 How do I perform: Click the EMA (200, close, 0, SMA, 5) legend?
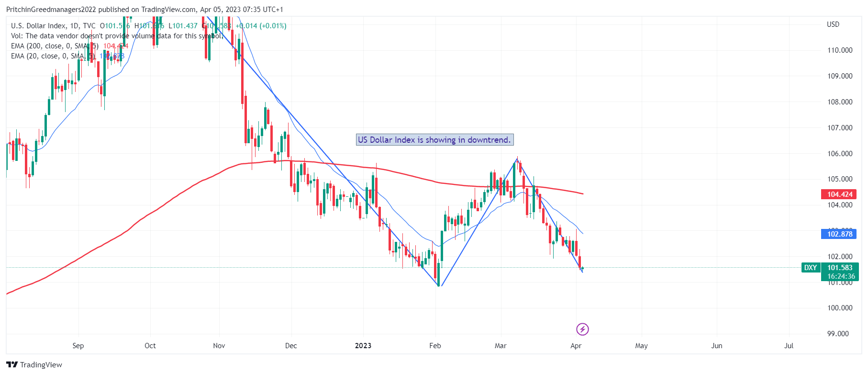click(x=55, y=46)
